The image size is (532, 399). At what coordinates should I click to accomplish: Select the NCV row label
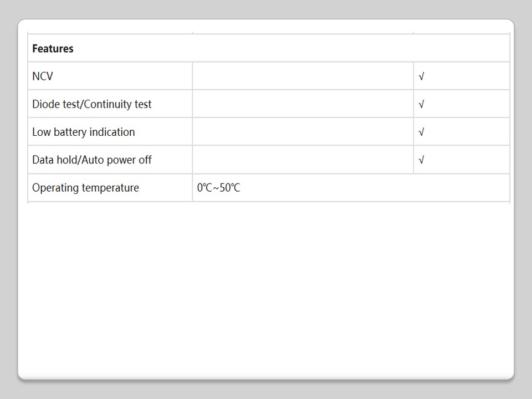(x=43, y=76)
